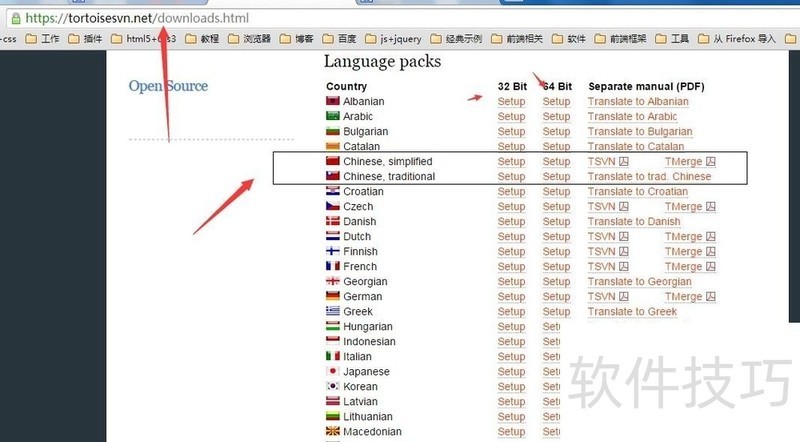The image size is (800, 442).
Task: Download 32 Bit Setup for Macedonian
Action: click(511, 432)
